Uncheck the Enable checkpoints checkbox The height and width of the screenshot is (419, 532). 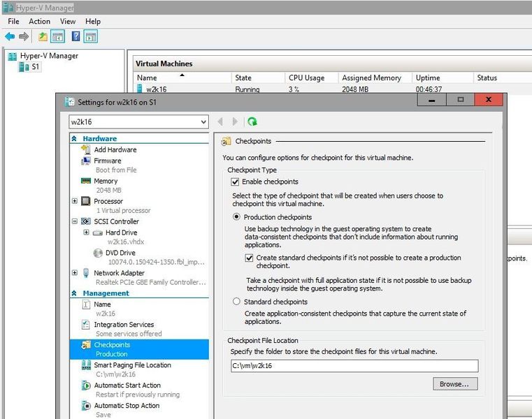pos(235,182)
